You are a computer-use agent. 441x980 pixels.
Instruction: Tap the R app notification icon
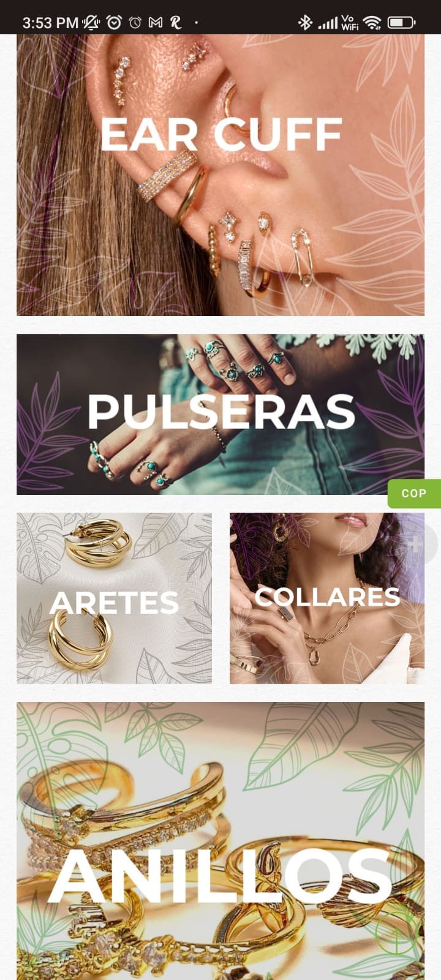[176, 23]
